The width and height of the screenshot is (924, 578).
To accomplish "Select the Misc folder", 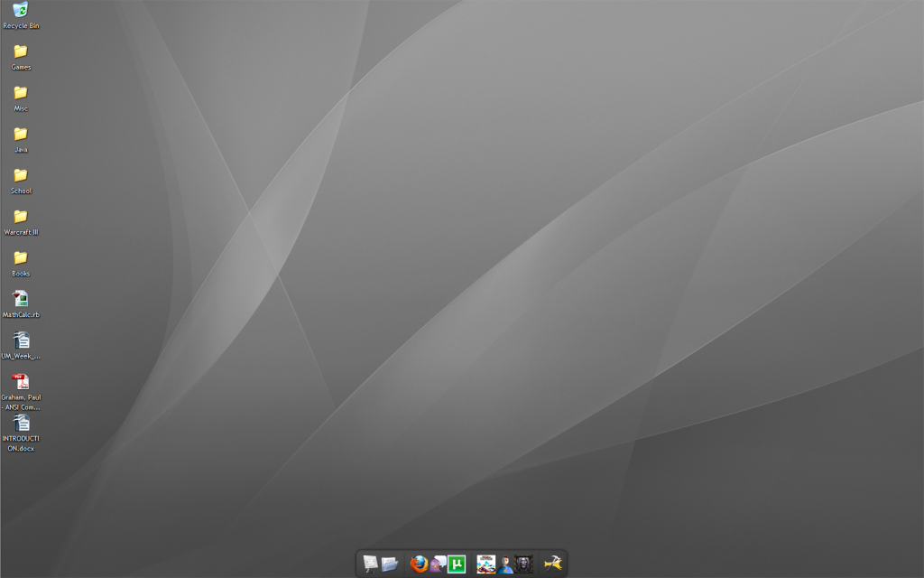I will (x=21, y=98).
